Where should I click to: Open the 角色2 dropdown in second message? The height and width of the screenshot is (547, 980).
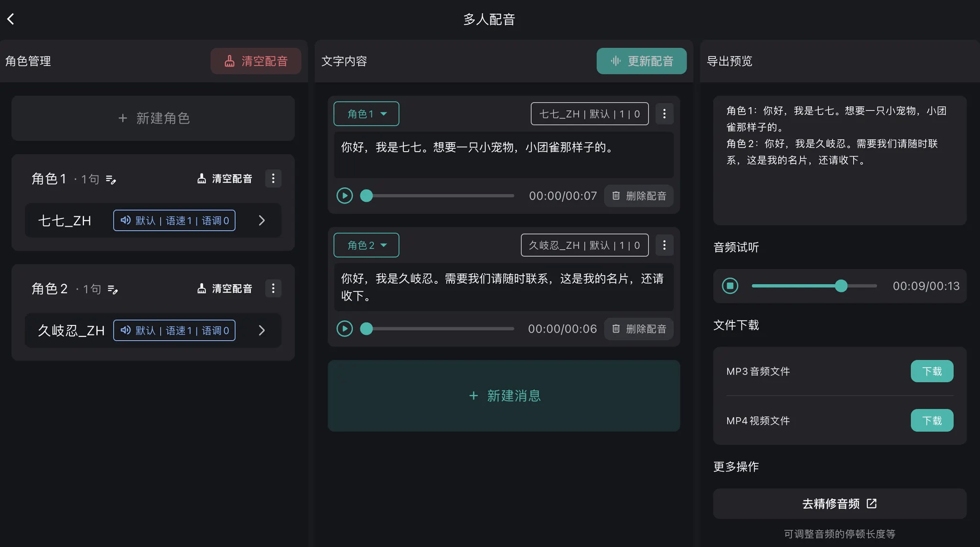[367, 246]
